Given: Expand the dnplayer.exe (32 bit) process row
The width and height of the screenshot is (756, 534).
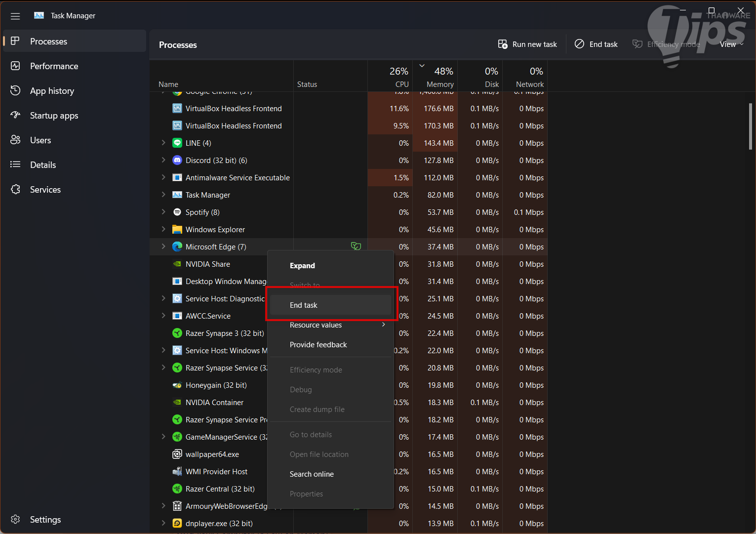Looking at the screenshot, I should tap(163, 523).
